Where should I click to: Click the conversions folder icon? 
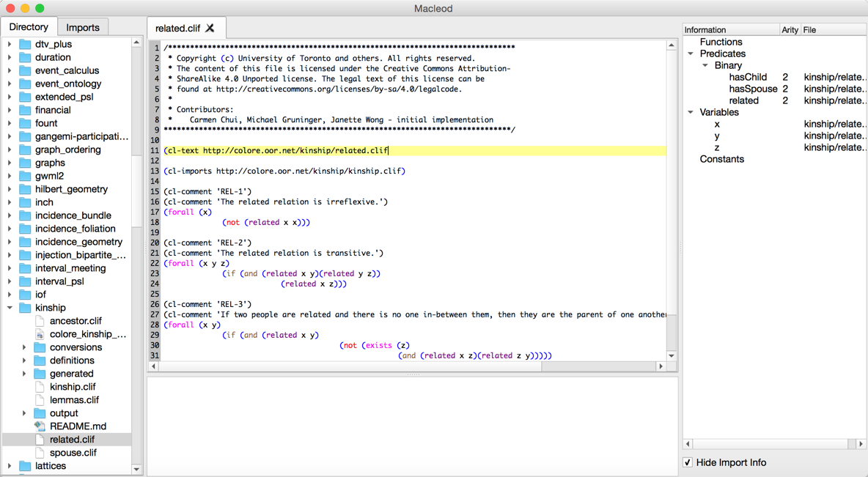[40, 347]
